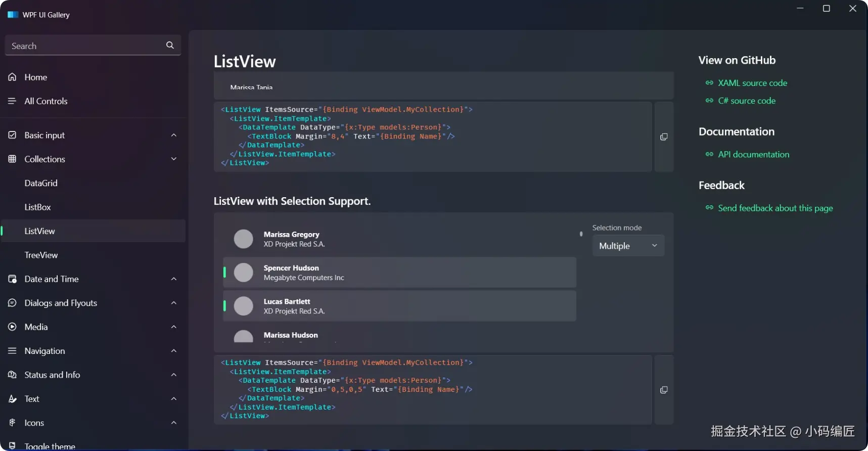868x451 pixels.
Task: Click the Navigation hamburger icon
Action: (x=12, y=350)
